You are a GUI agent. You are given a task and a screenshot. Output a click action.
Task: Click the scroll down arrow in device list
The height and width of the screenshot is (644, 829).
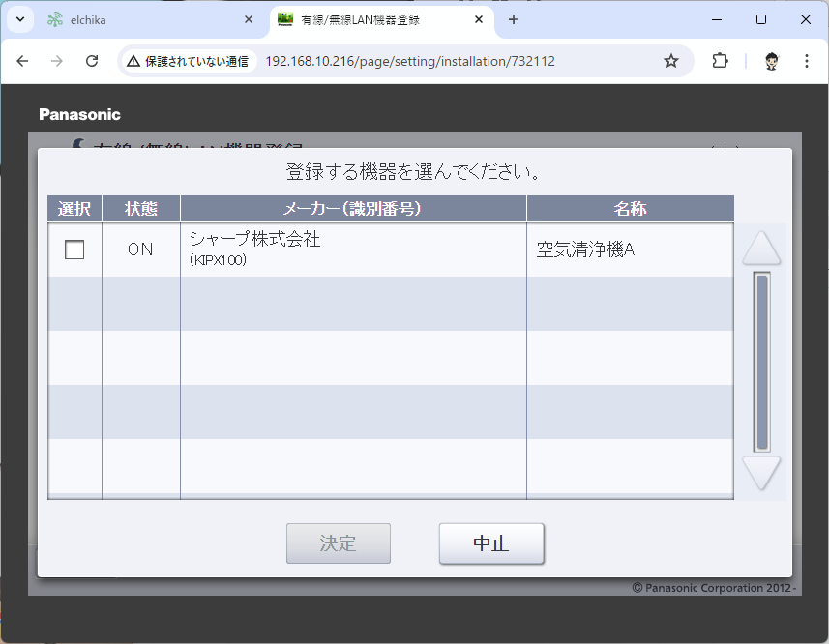[x=761, y=473]
